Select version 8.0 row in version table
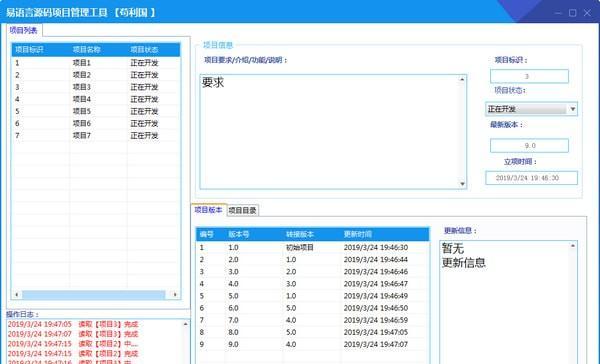The height and width of the screenshot is (364, 600). pyautogui.click(x=313, y=332)
